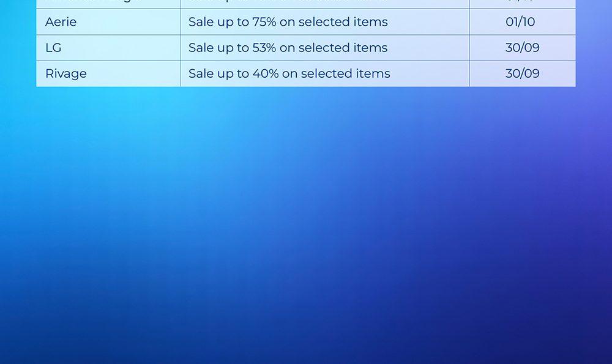Click the word "selected" in Rivage's row
The height and width of the screenshot is (364, 612).
(329, 73)
